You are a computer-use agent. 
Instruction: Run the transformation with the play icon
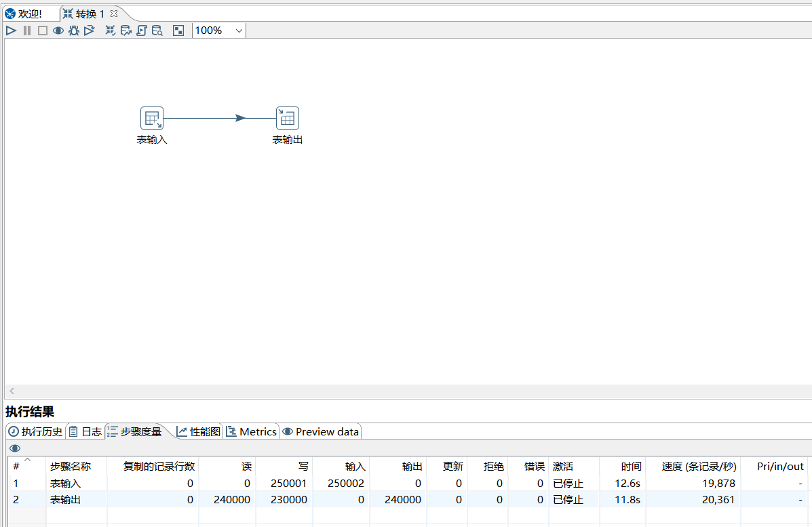[x=11, y=31]
